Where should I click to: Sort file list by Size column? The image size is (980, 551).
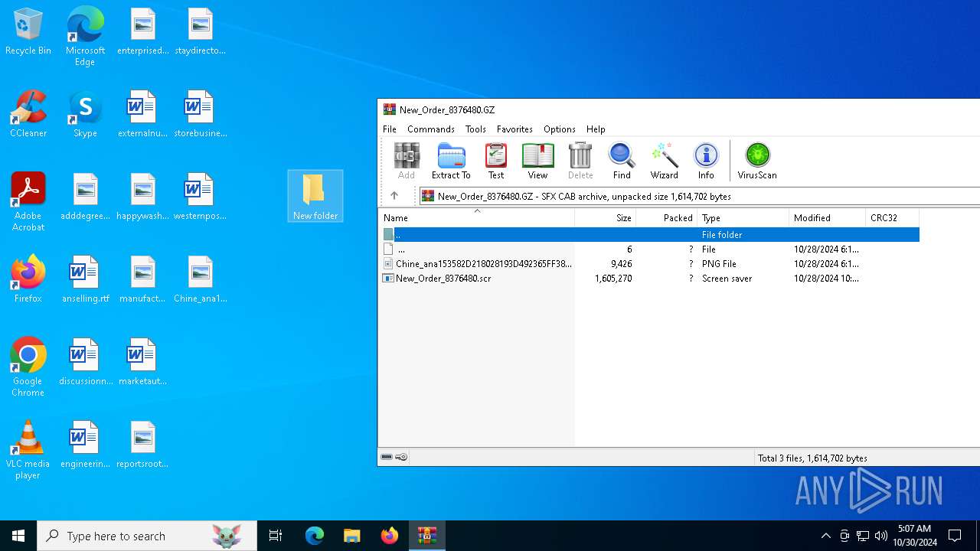pos(605,218)
